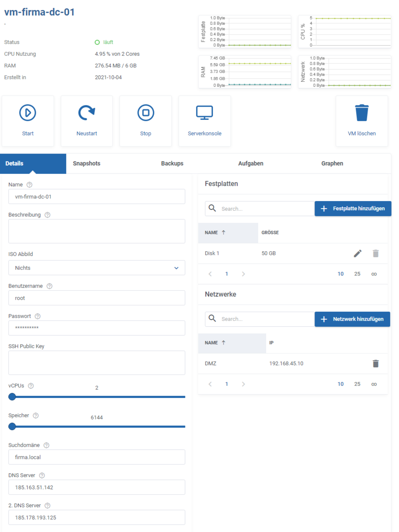399x532 pixels.
Task: Click help icon next to Benutzername
Action: coord(49,286)
